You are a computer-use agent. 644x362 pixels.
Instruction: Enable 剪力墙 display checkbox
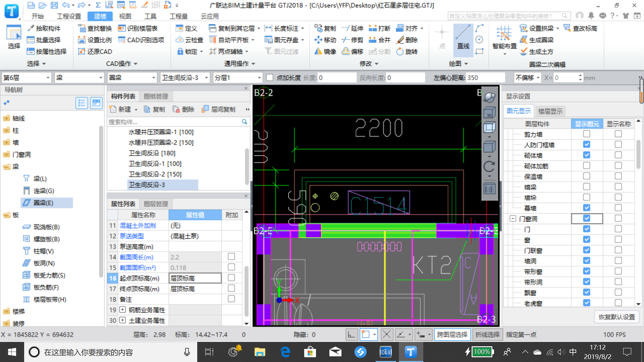point(586,134)
